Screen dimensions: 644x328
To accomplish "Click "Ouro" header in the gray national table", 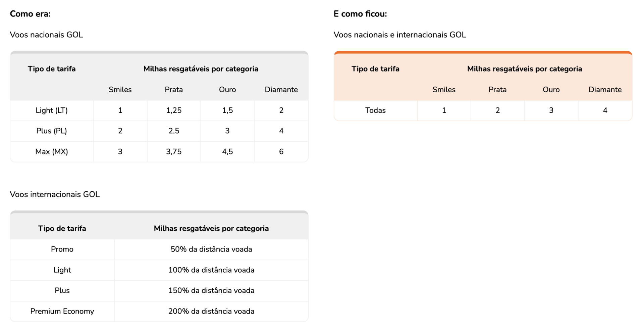I will point(227,90).
